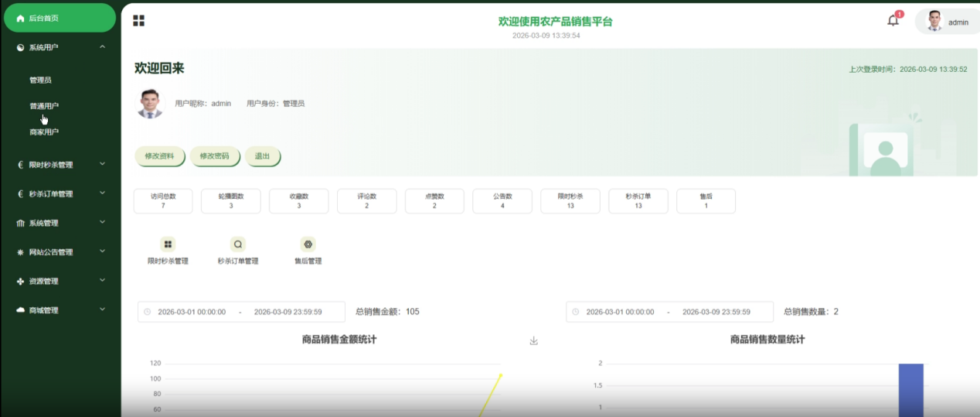Click the 限时秒杀管理 shortcut label
The image size is (980, 417).
pos(168,261)
